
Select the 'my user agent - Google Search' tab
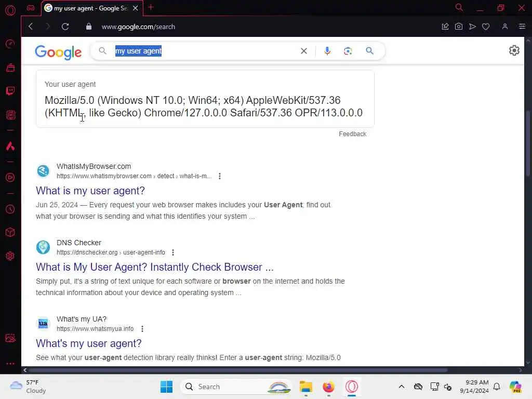coord(90,8)
